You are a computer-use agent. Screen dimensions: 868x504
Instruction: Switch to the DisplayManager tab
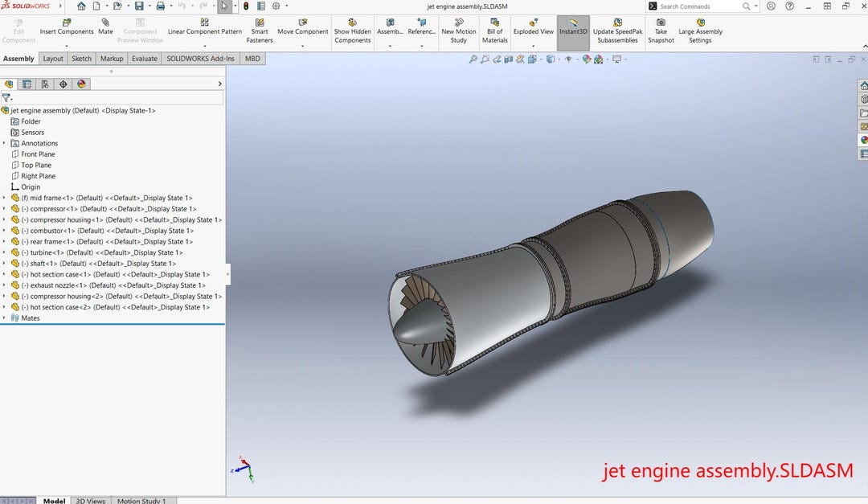pos(81,84)
